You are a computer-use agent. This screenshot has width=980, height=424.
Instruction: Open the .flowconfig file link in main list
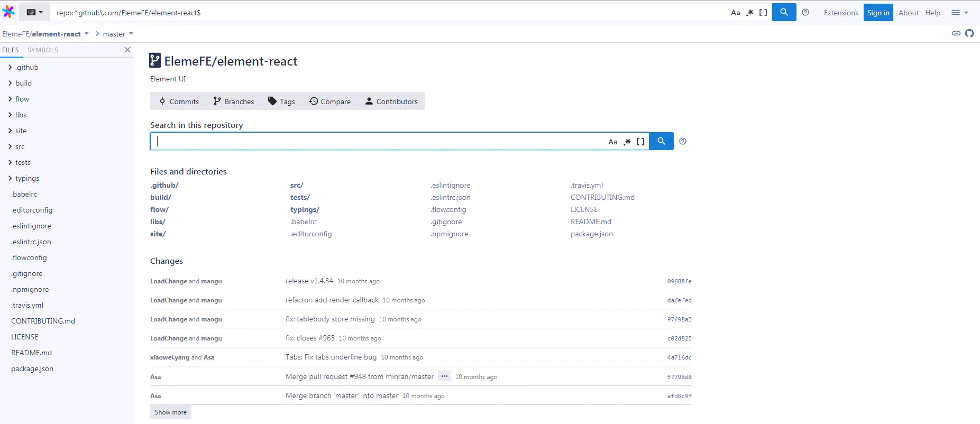[x=448, y=209]
